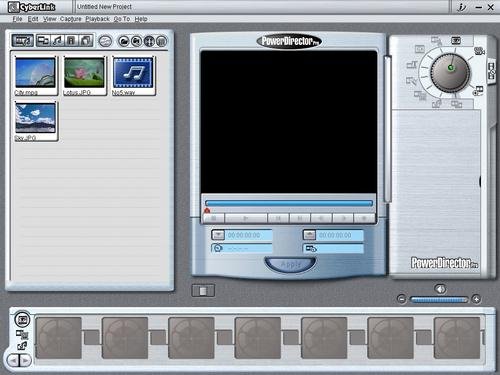Click mark-out up arrow beside right timecode
Screen dimensions: 500x375
coord(309,235)
